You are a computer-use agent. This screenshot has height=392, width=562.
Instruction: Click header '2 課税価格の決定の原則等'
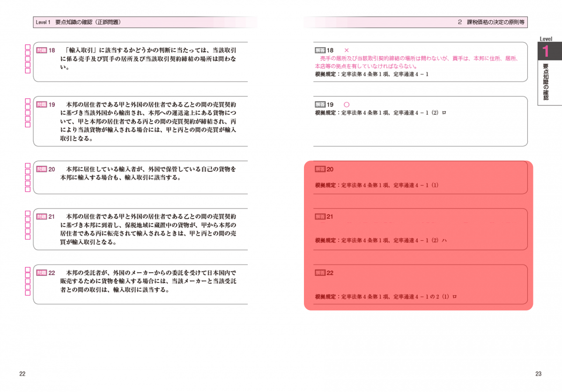coord(491,22)
